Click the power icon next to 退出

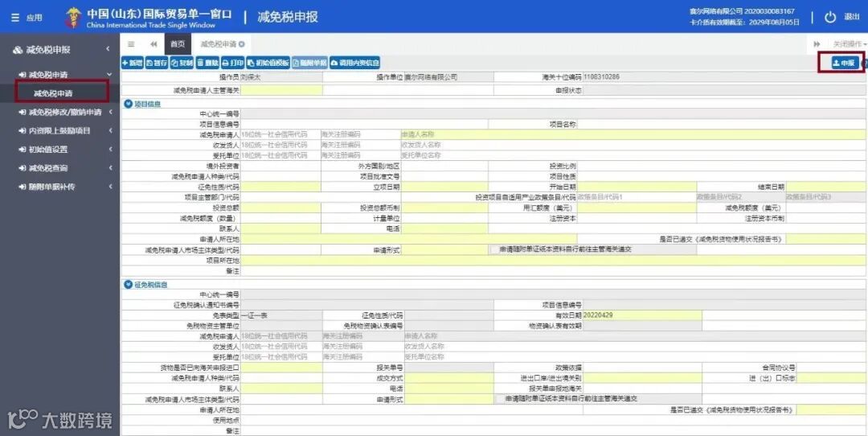(829, 17)
